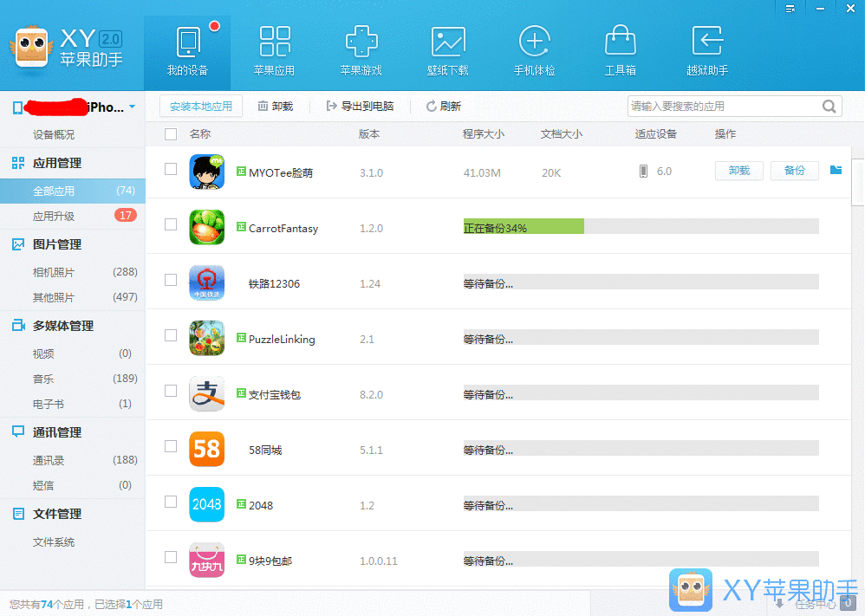Screen dimensions: 865x616
Task: Open the 壁纸下载 wallpaper download icon
Action: point(448,48)
